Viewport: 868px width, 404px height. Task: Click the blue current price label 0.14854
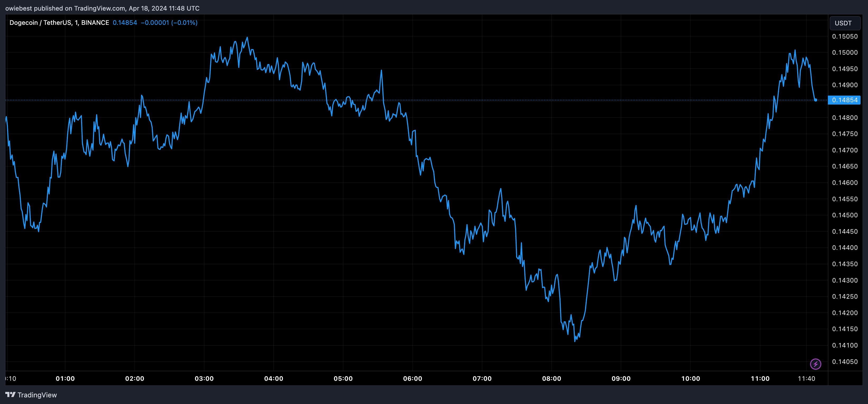124,22
